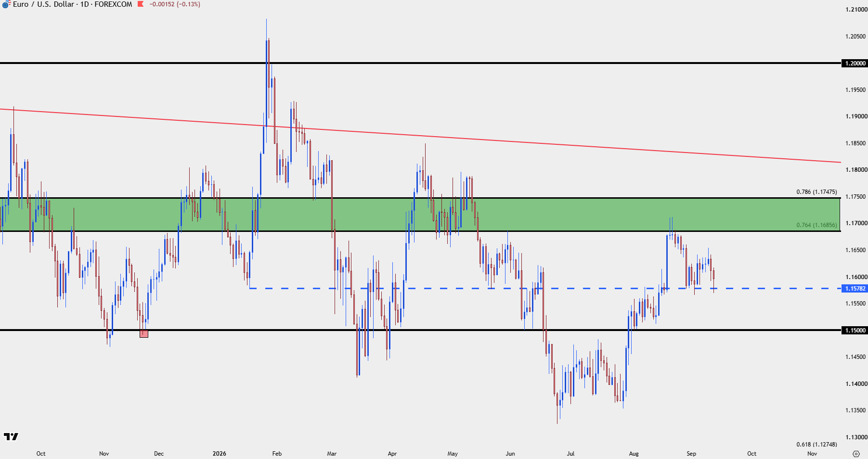Click the Euro / U.S. Dollar symbol title
Image resolution: width=868 pixels, height=459 pixels.
[x=42, y=4]
